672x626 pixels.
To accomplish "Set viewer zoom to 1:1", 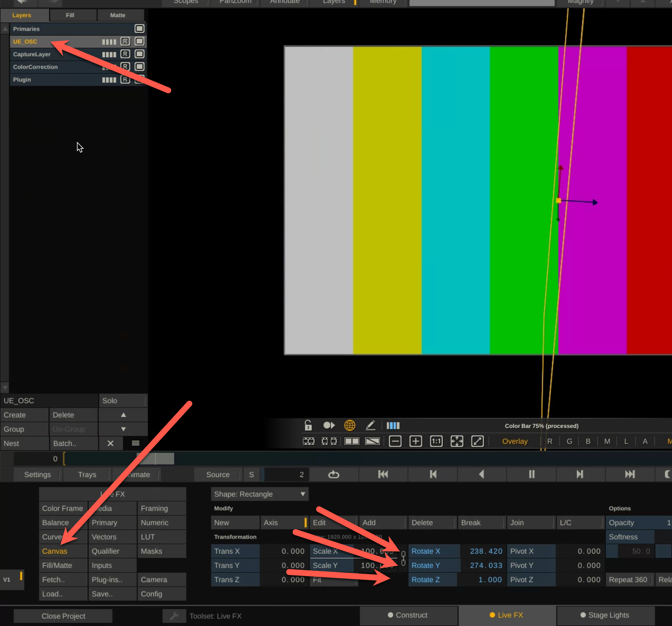I will point(436,441).
